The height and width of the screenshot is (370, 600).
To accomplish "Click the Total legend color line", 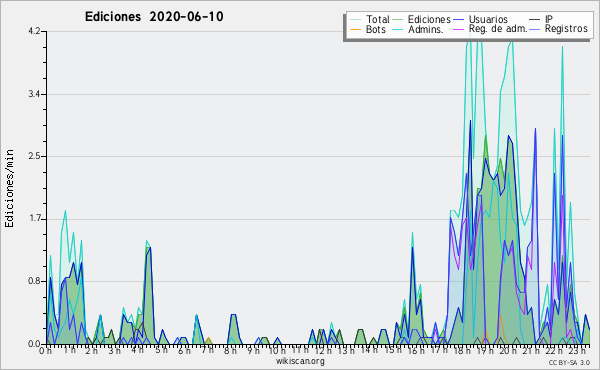I will 355,20.
